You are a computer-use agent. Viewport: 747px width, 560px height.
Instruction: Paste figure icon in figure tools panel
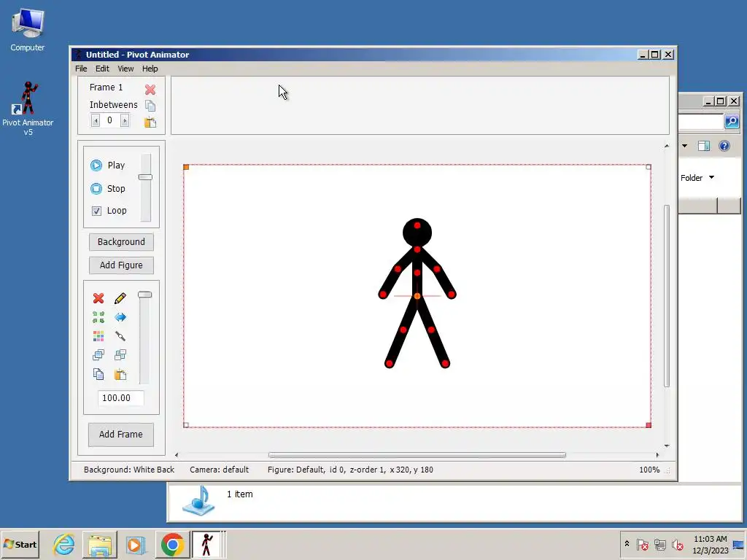click(x=120, y=374)
